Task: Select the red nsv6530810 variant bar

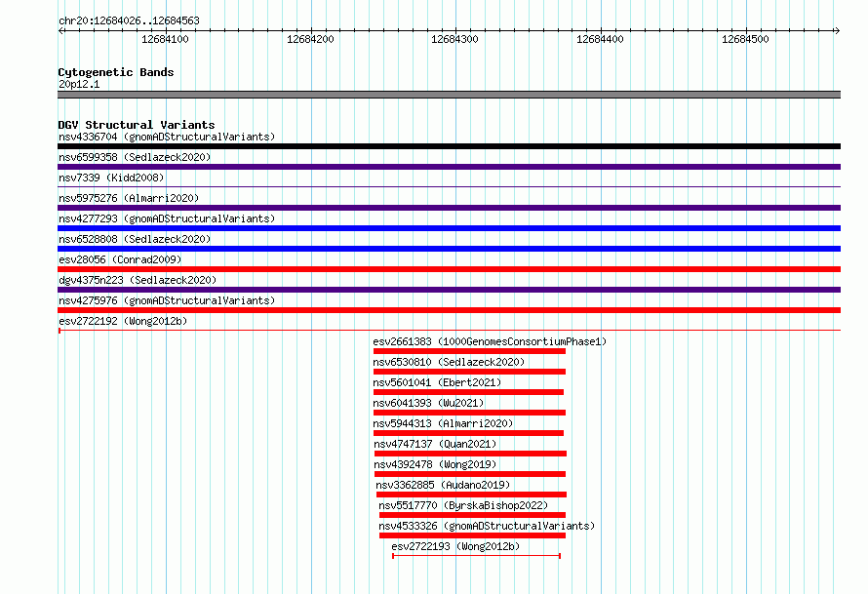Action: 469,372
